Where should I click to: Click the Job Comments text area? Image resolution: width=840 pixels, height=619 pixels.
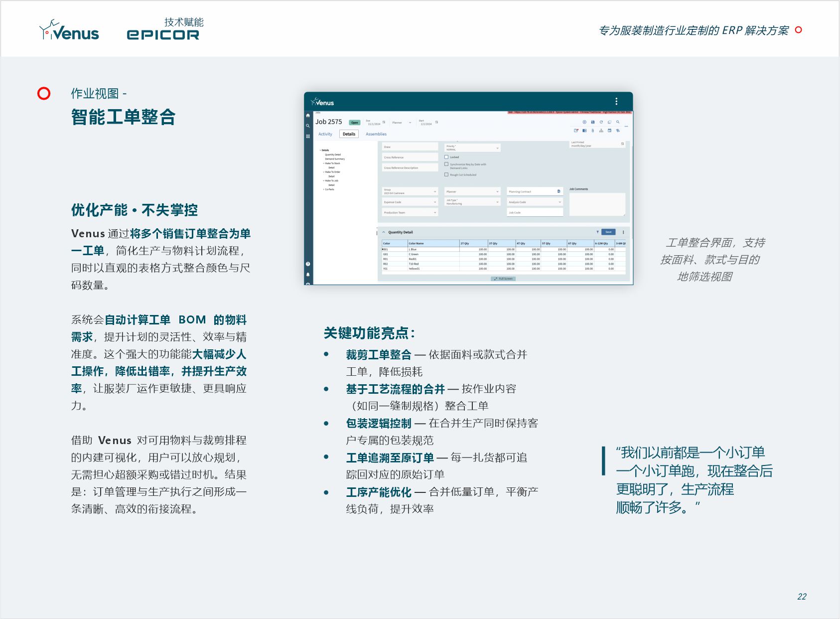pyautogui.click(x=597, y=204)
